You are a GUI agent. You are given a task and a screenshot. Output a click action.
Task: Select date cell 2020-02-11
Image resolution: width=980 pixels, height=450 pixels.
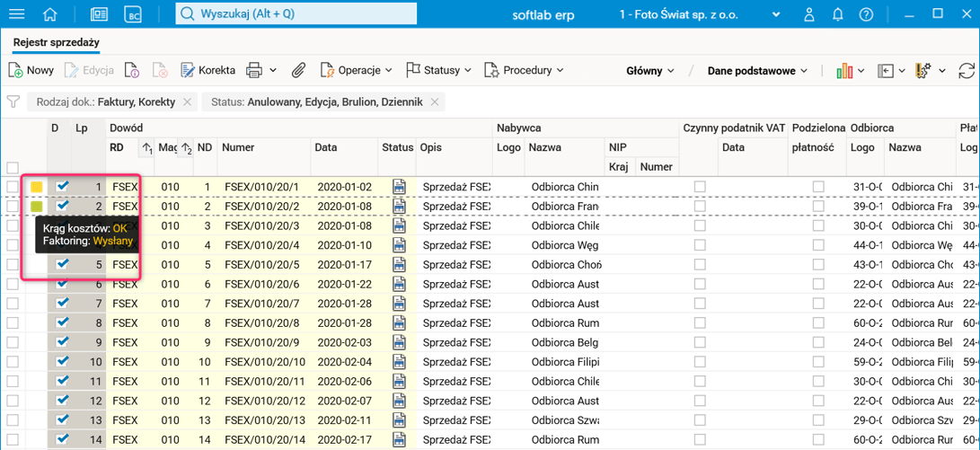point(344,419)
